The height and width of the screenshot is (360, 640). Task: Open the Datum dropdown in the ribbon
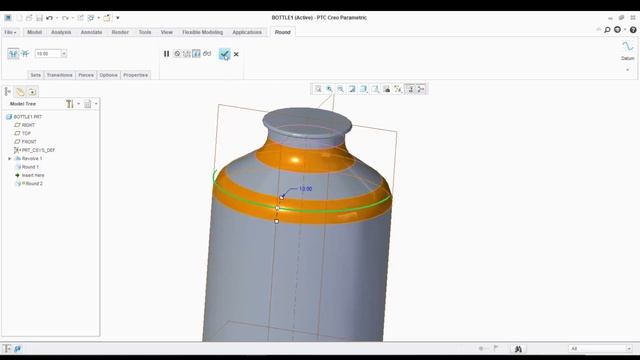(627, 70)
